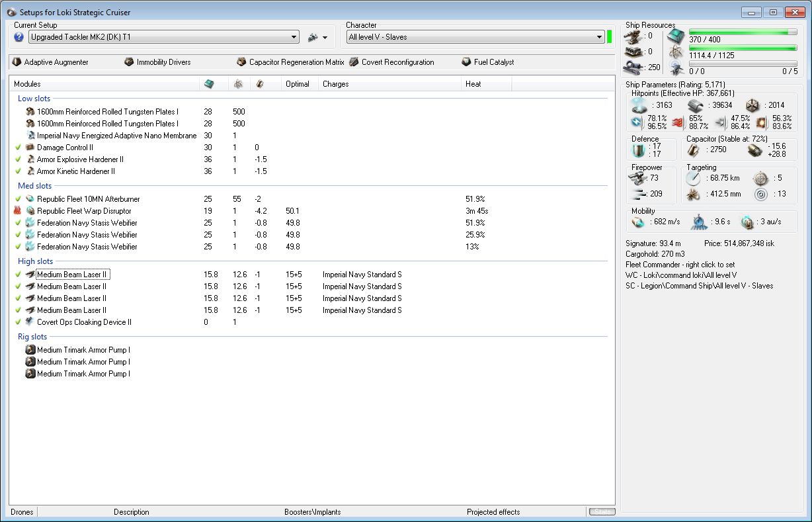Image resolution: width=812 pixels, height=522 pixels.
Task: Click the scan resolution icon showing 412.5 mm
Action: point(694,195)
